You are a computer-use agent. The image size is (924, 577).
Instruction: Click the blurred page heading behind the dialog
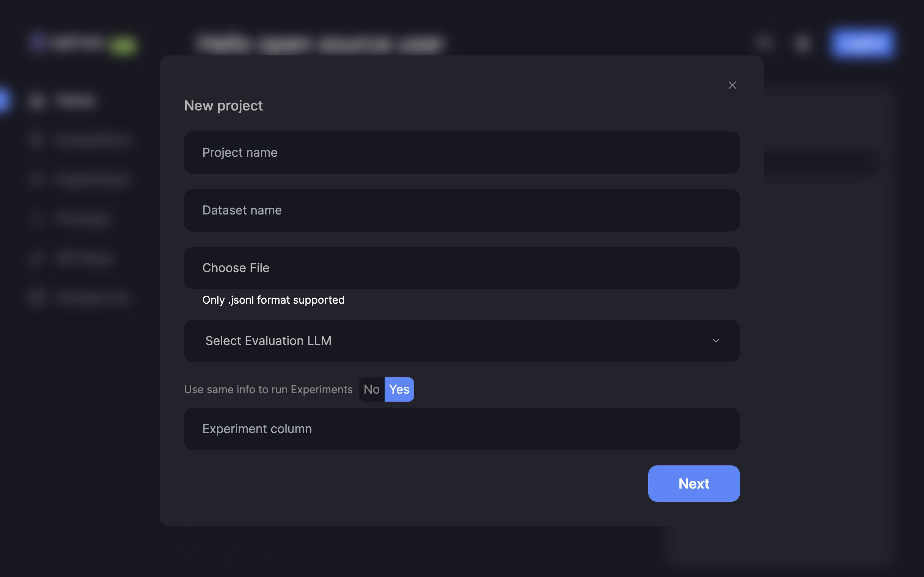click(x=319, y=43)
